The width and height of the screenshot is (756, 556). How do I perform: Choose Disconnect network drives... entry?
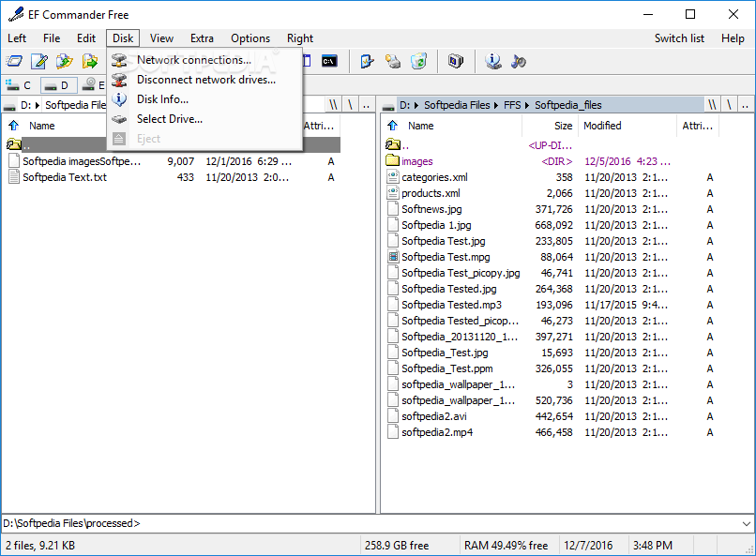point(206,80)
